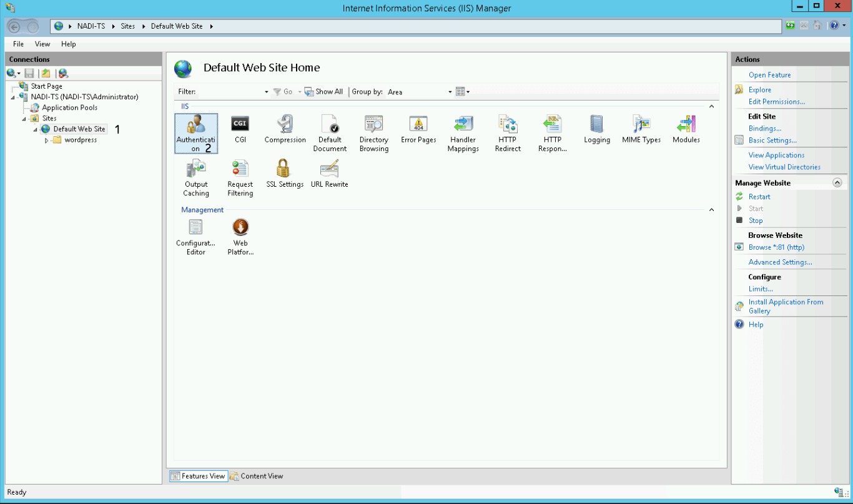The height and width of the screenshot is (504, 853).
Task: Click the Explore action link
Action: tap(760, 90)
